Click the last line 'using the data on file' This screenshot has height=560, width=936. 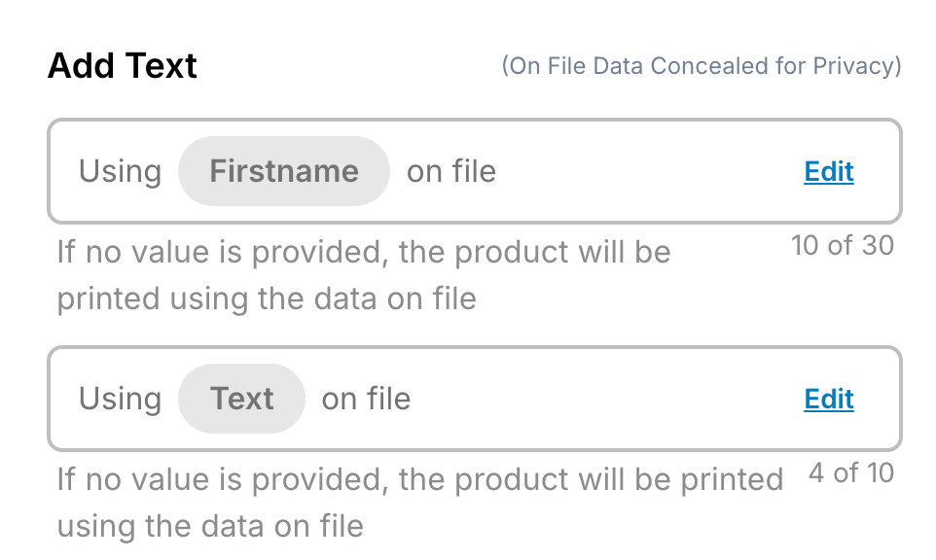210,526
